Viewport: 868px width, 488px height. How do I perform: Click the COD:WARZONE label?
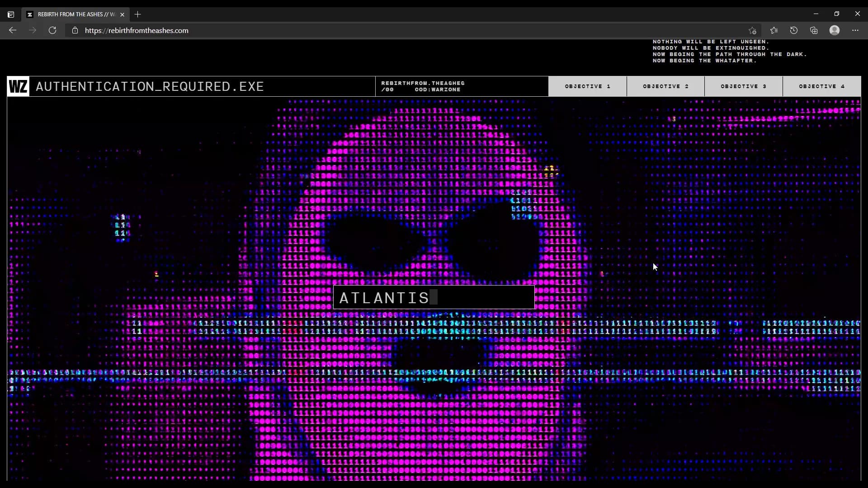click(x=438, y=89)
